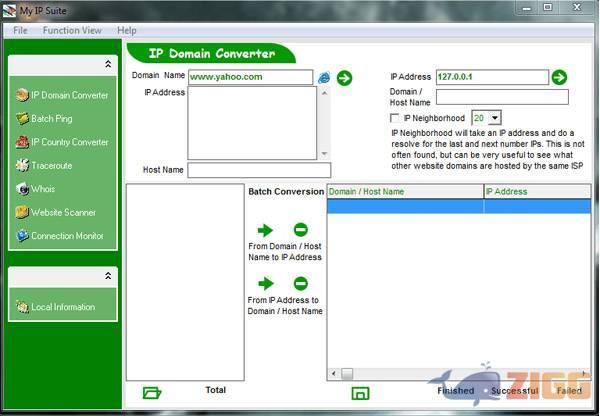Open the Help menu

click(x=127, y=30)
